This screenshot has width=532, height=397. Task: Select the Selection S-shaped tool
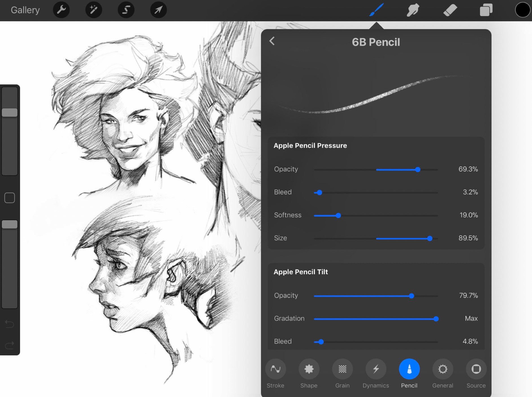coord(126,10)
